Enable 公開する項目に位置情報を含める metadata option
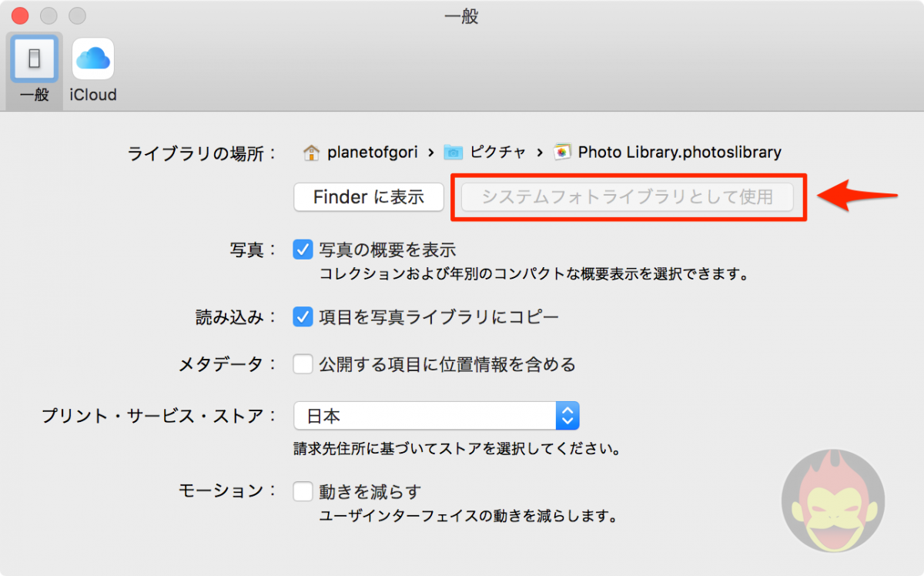The height and width of the screenshot is (576, 924). (303, 364)
